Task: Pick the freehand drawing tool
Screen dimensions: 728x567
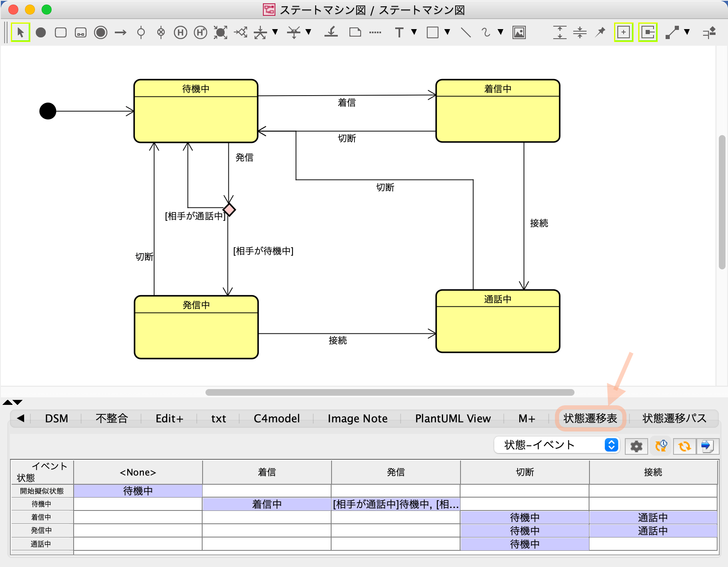Action: coord(486,32)
